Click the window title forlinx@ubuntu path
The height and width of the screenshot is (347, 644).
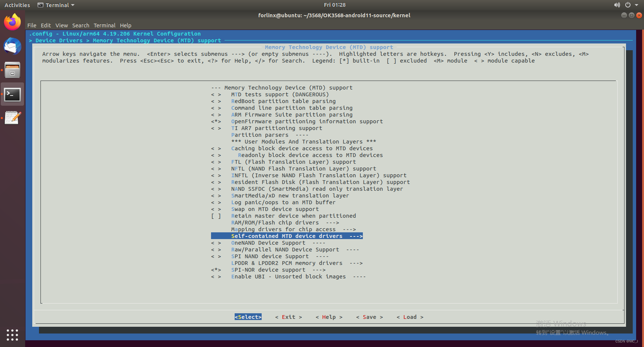[x=334, y=15]
